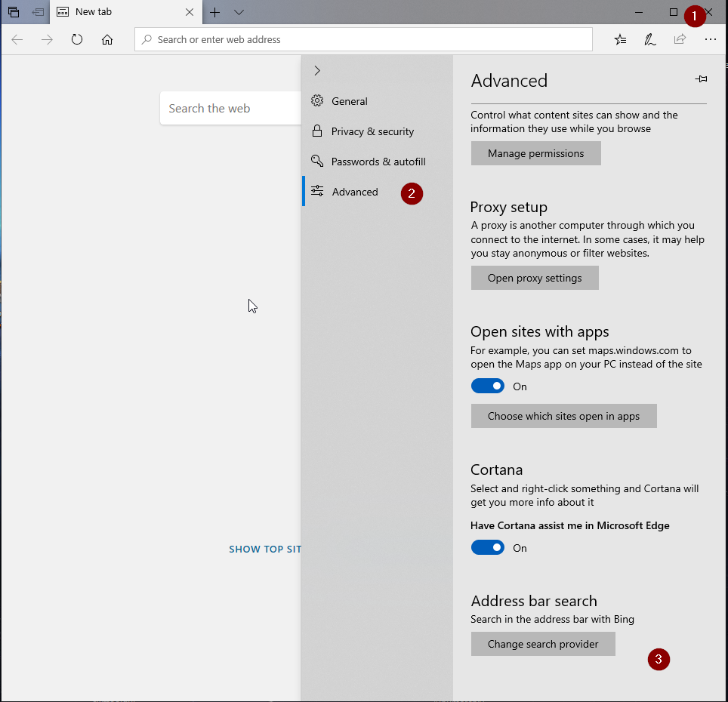Add notes with the pen icon

[650, 39]
